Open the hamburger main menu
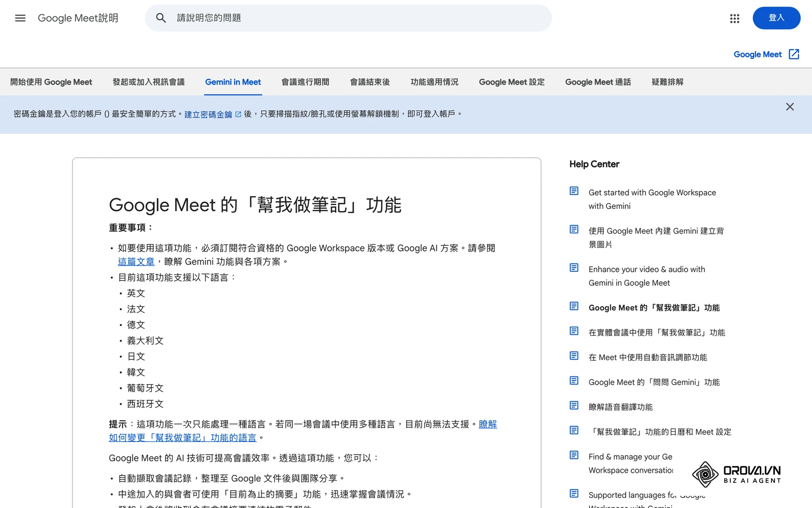812x508 pixels. [x=20, y=18]
